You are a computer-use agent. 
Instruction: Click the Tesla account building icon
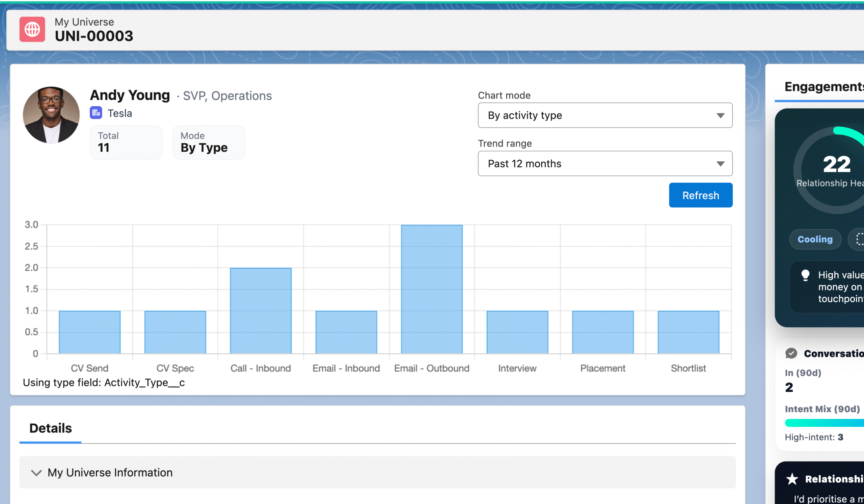[x=96, y=113]
